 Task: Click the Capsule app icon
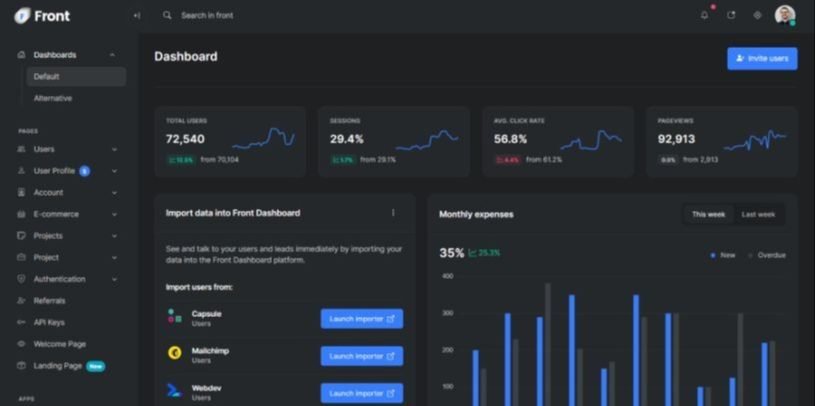pos(175,316)
